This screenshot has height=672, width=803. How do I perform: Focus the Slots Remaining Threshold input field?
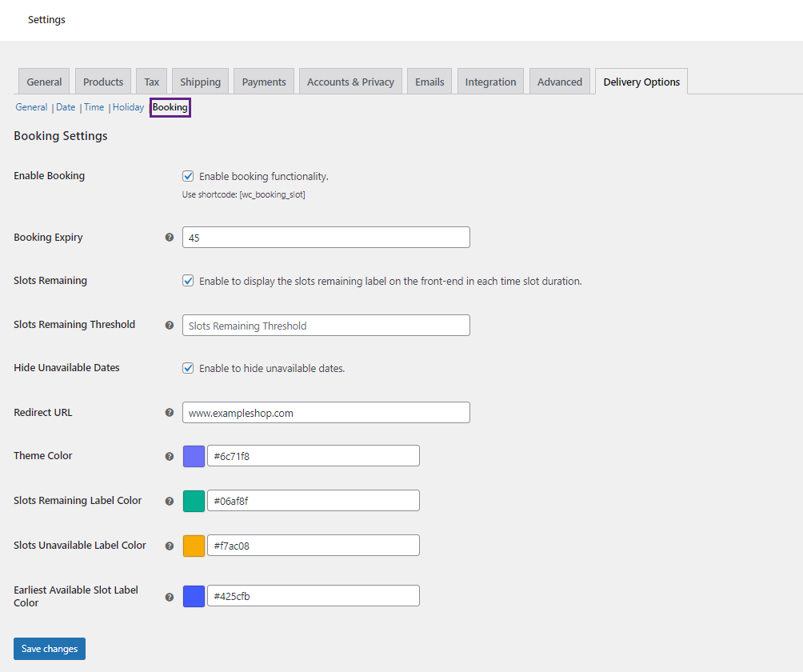click(326, 326)
